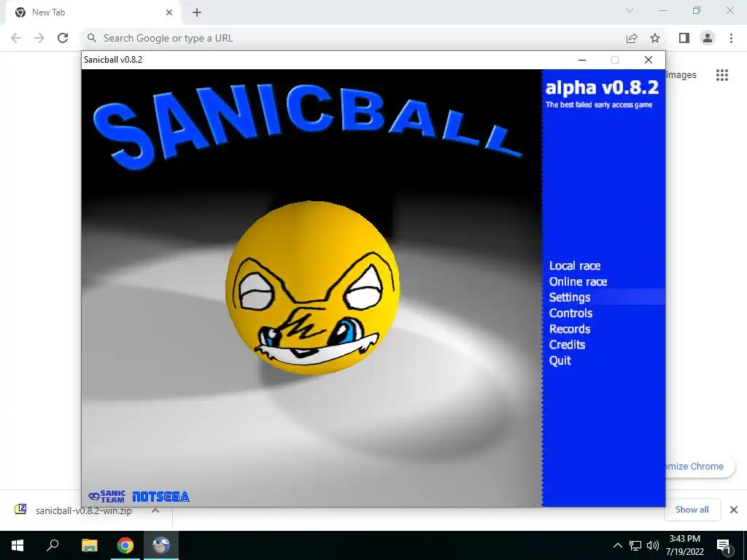Start a Local race from the menu
The width and height of the screenshot is (747, 560).
click(x=575, y=265)
